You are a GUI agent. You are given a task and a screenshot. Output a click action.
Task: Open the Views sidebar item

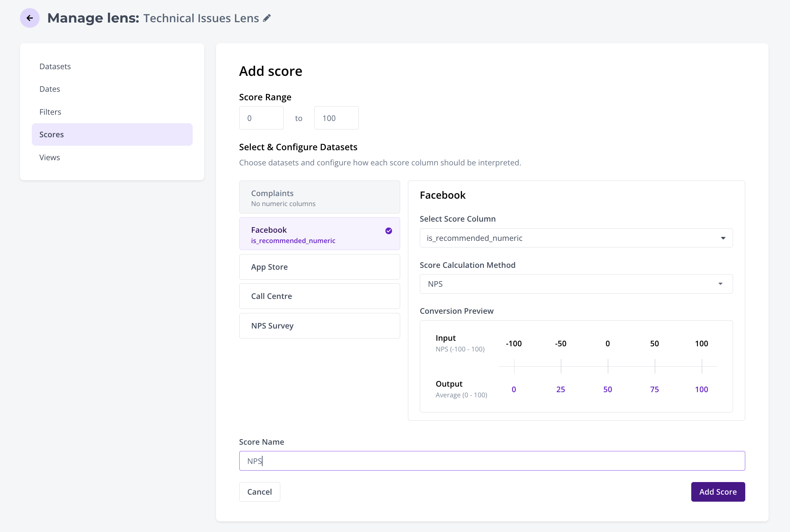pyautogui.click(x=50, y=157)
